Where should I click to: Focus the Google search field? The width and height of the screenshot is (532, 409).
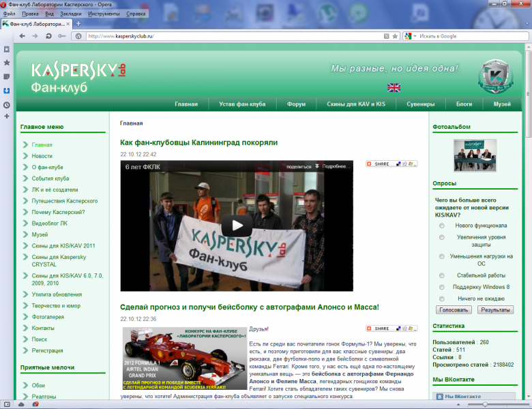[473, 36]
